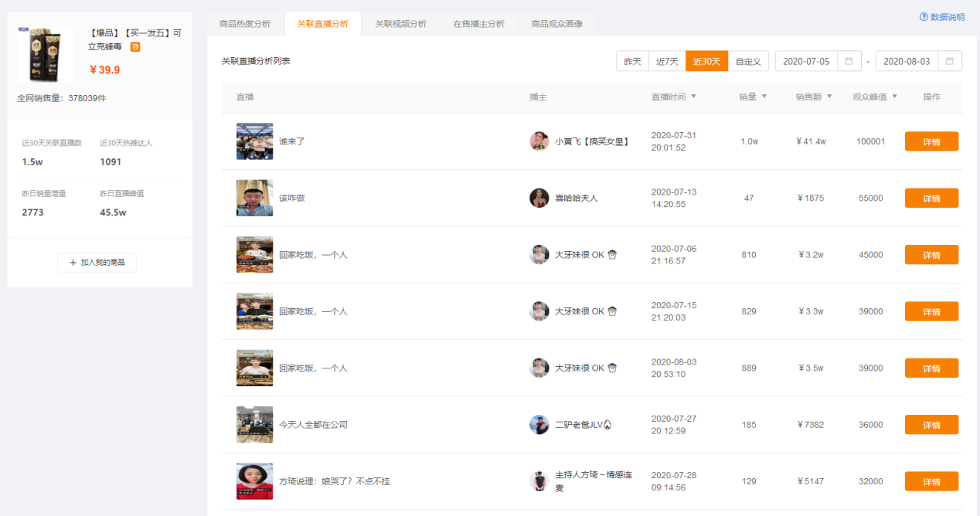The height and width of the screenshot is (516, 980).
Task: Click 回家吃饭 thumbnail in 2020-07-06 row
Action: [x=254, y=255]
